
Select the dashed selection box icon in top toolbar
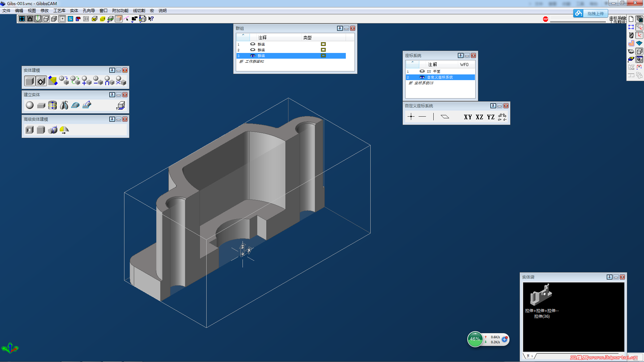pos(62,19)
